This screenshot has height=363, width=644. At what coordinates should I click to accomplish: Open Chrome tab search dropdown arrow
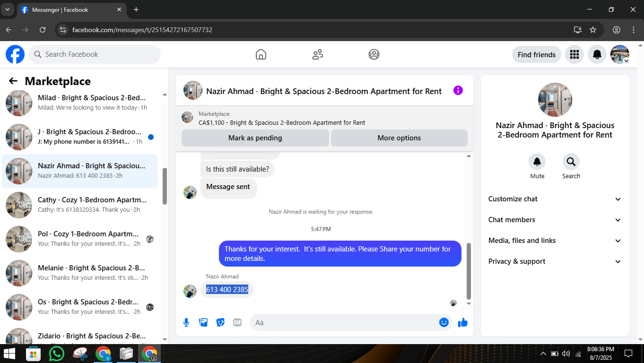[x=7, y=9]
